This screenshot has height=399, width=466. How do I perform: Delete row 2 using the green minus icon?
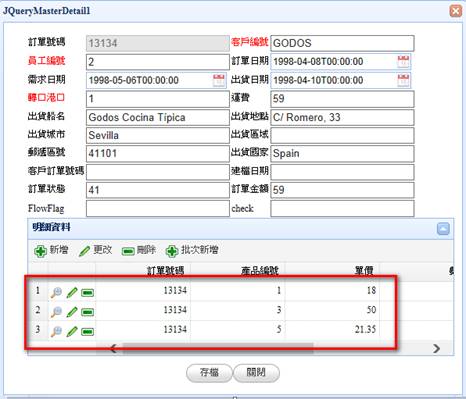tap(87, 312)
